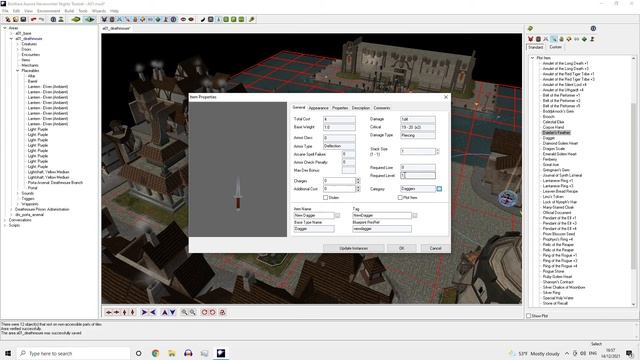Open the File menu
The image size is (640, 360).
click(x=5, y=11)
